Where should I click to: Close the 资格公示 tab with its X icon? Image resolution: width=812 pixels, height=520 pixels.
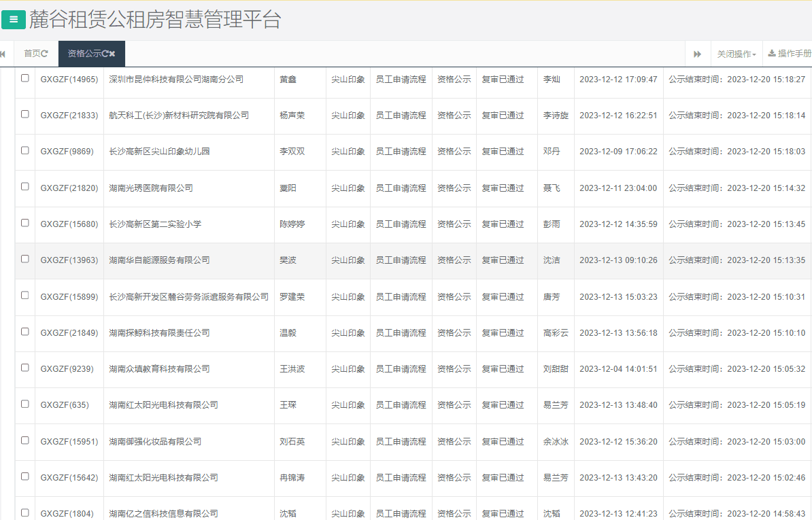pyautogui.click(x=112, y=54)
